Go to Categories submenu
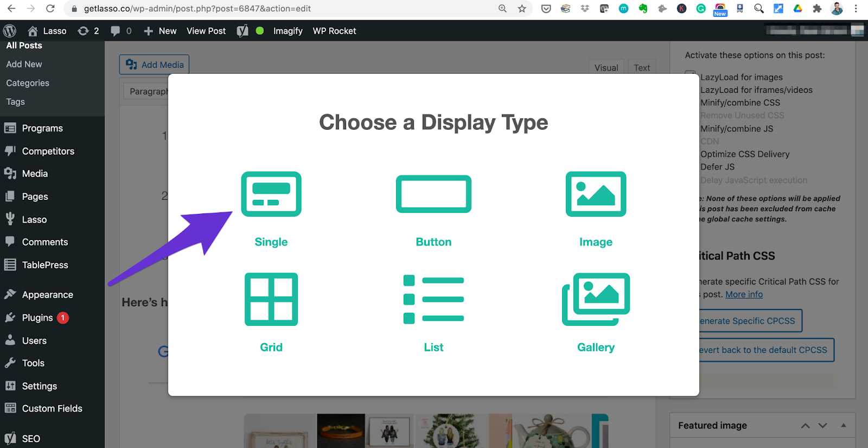Viewport: 868px width, 448px height. click(28, 83)
